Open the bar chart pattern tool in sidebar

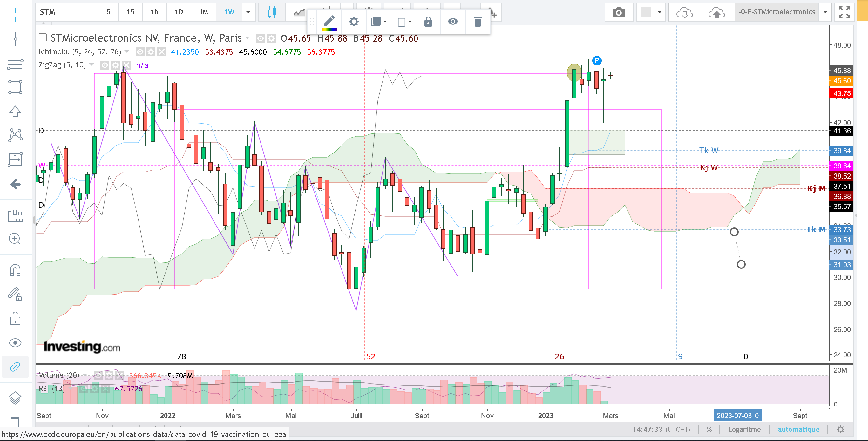[x=15, y=215]
